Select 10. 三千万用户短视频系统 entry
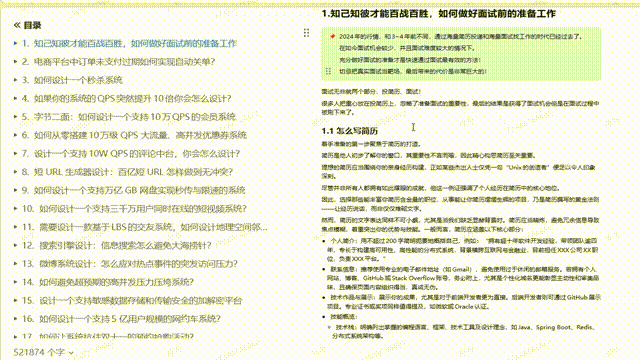Image resolution: width=640 pixels, height=360 pixels. 134,209
